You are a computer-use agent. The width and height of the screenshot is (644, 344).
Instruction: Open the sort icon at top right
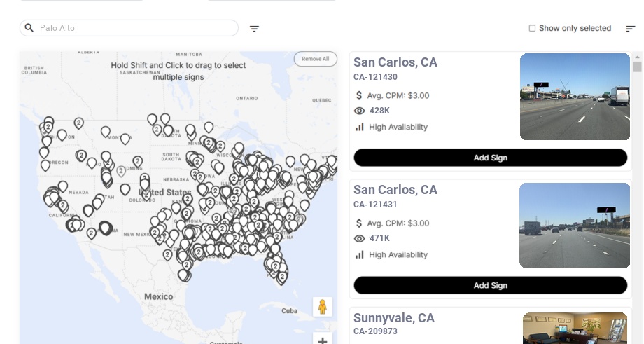(631, 29)
